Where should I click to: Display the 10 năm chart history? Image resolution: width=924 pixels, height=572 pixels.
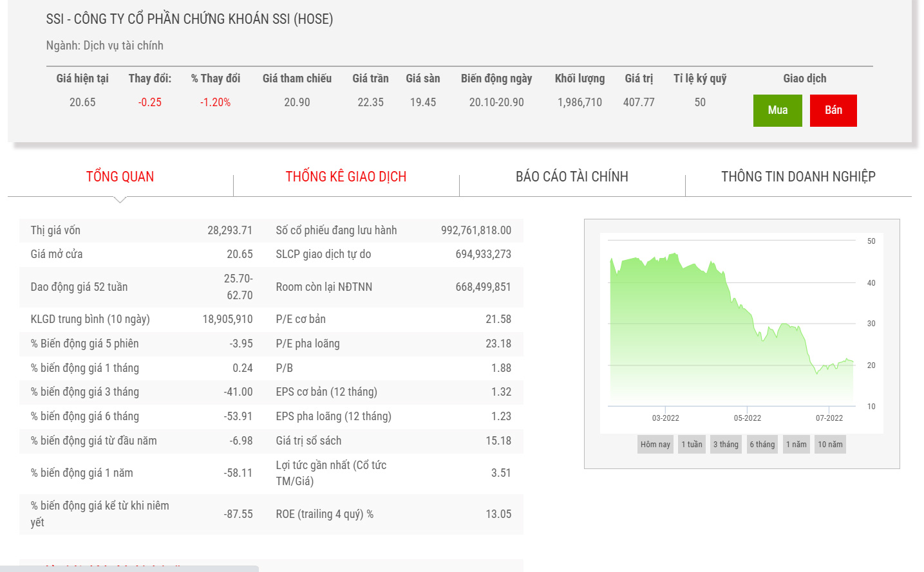pos(830,445)
